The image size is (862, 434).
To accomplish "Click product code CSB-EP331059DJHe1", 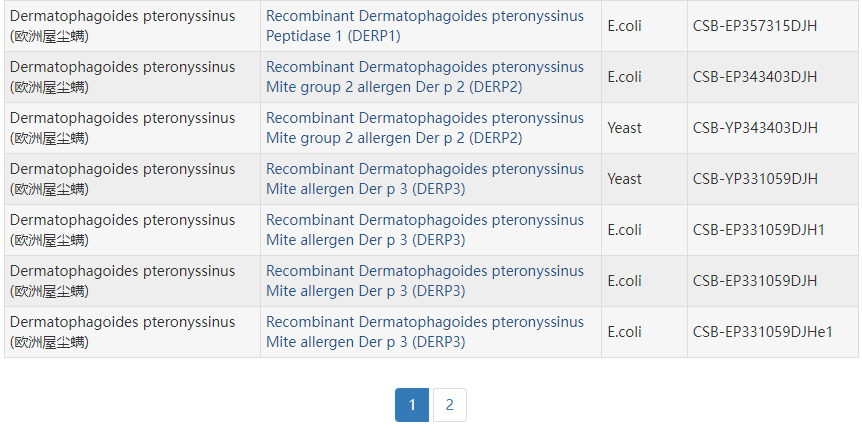I will (x=763, y=332).
